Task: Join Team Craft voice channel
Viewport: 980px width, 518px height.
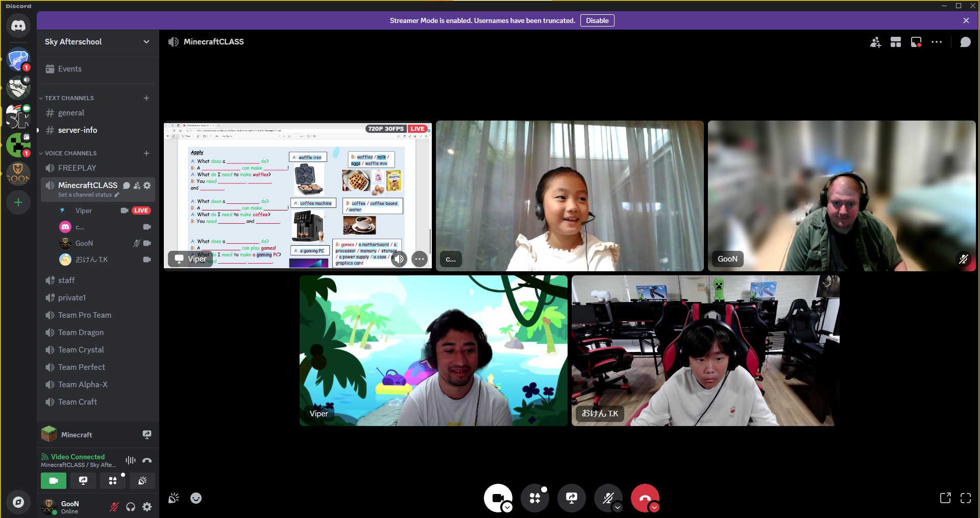Action: coord(97,402)
